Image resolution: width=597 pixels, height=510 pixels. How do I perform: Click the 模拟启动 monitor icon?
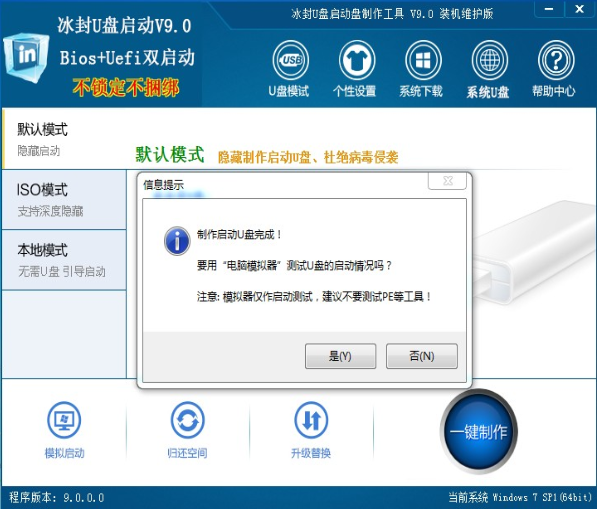(x=64, y=420)
